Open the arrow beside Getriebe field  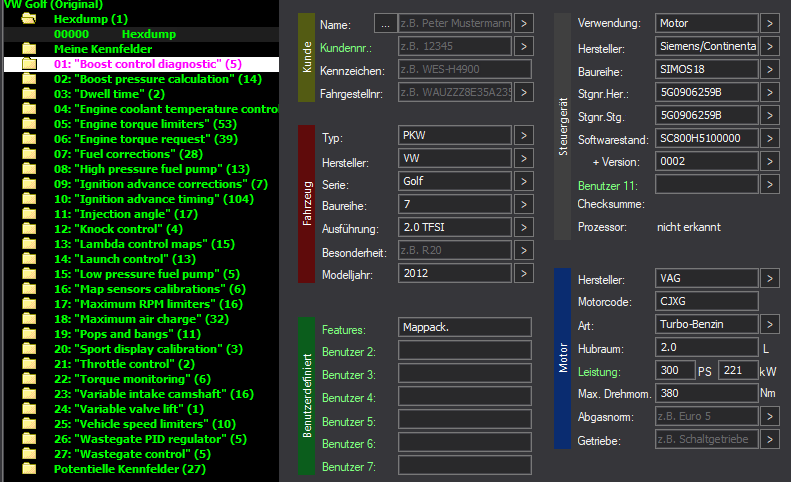[x=770, y=439]
